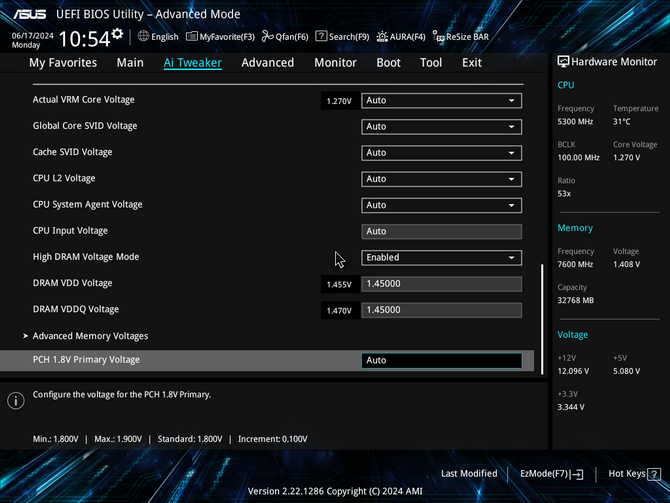
Task: Click the Search(F9) question mark icon
Action: click(x=321, y=36)
